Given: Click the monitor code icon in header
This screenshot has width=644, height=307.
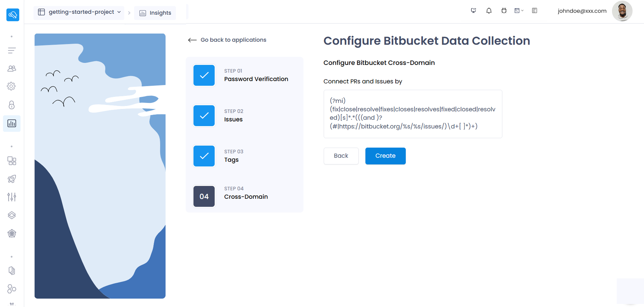Looking at the screenshot, I should pyautogui.click(x=473, y=11).
